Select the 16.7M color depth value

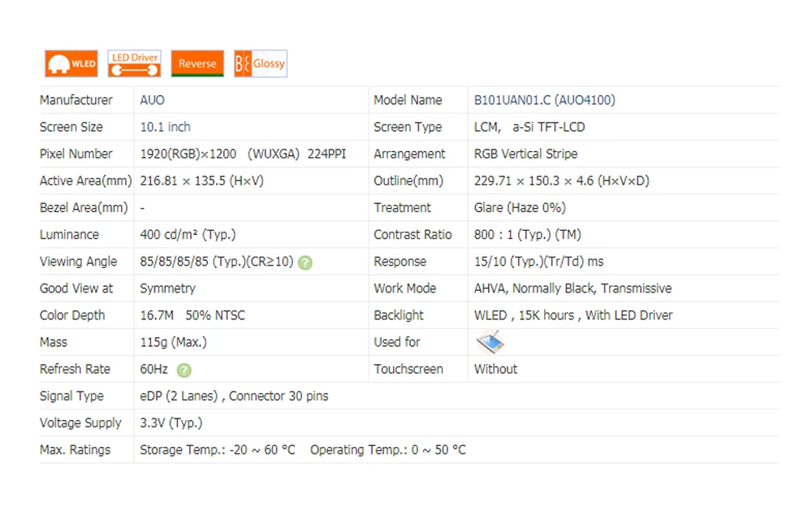click(x=157, y=316)
